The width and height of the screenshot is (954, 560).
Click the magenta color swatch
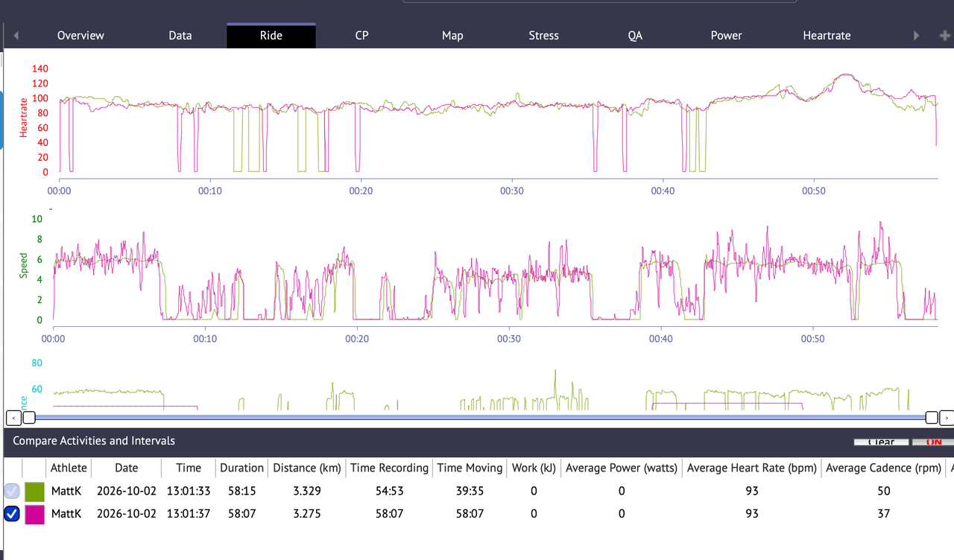[35, 514]
